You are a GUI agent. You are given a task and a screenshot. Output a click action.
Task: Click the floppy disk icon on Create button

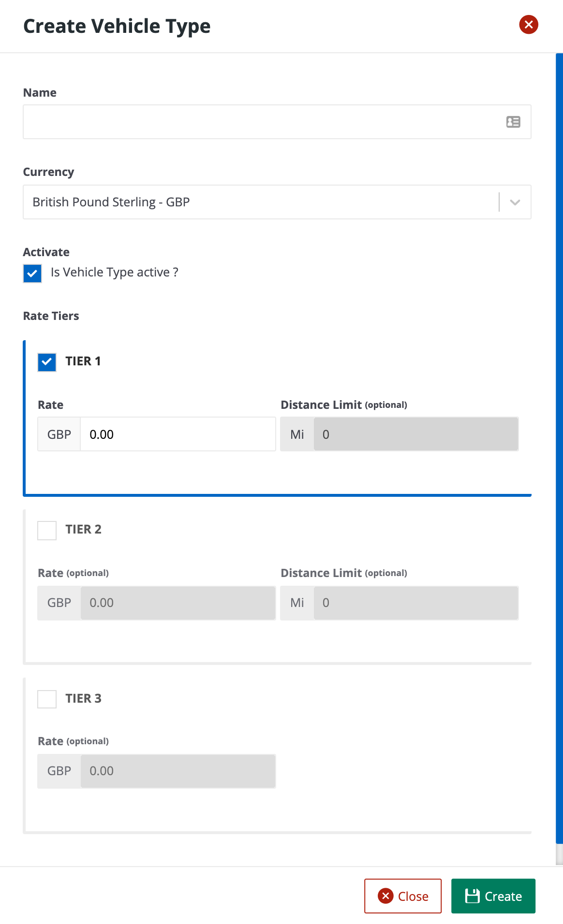472,895
